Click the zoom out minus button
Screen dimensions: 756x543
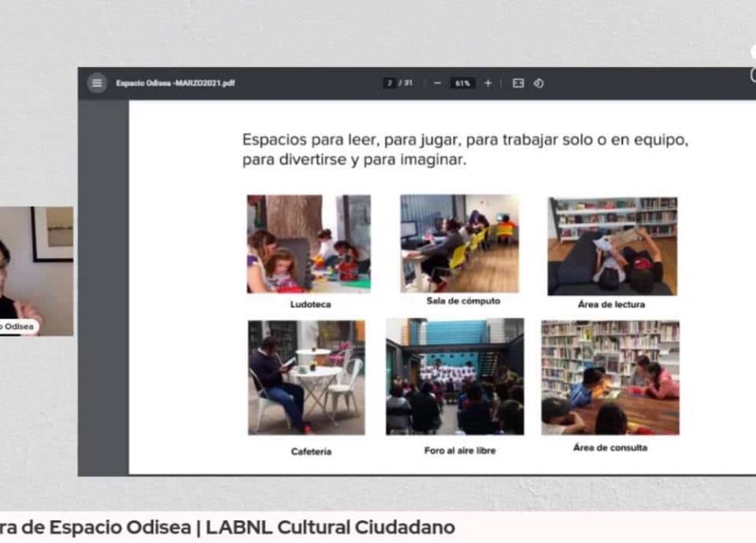pyautogui.click(x=437, y=83)
